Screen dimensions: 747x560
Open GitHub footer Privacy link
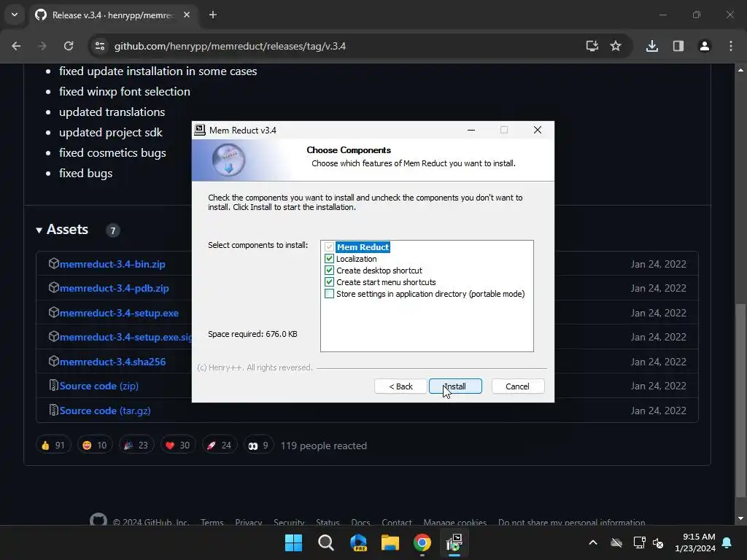(x=248, y=522)
